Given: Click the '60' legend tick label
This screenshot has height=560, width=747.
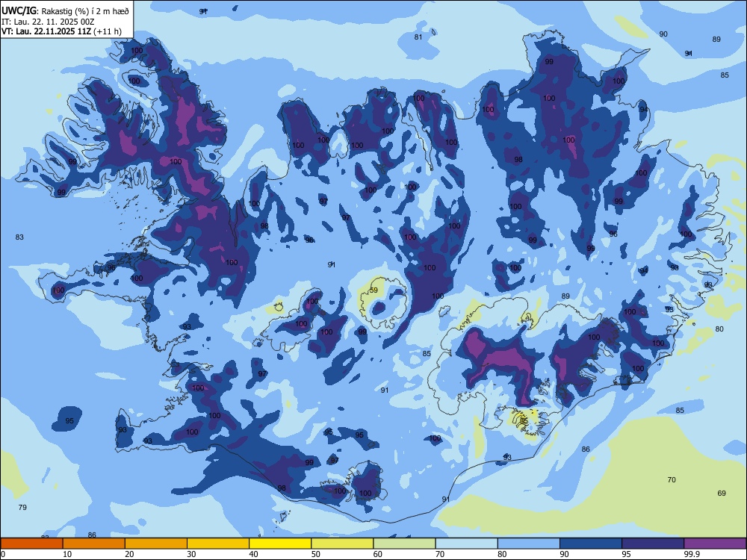Looking at the screenshot, I should [x=378, y=554].
